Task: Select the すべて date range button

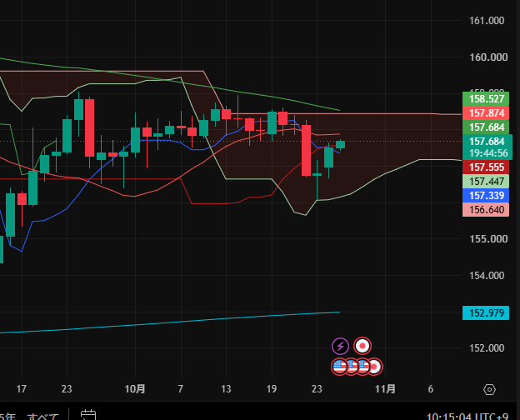Action: click(x=43, y=417)
